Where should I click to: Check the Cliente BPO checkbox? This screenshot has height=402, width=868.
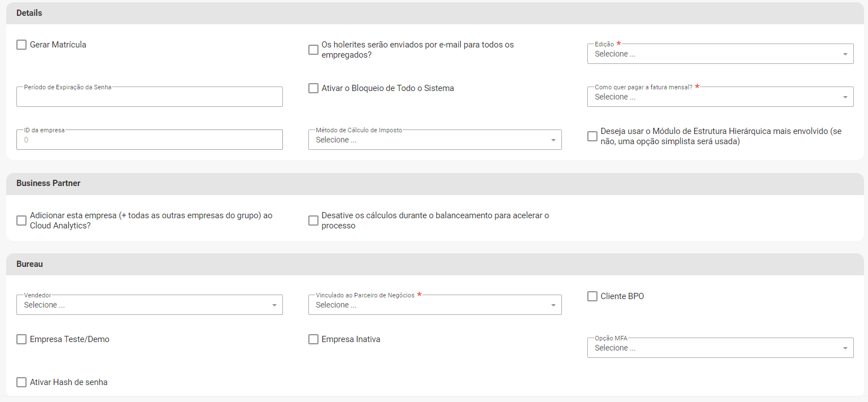pyautogui.click(x=592, y=296)
